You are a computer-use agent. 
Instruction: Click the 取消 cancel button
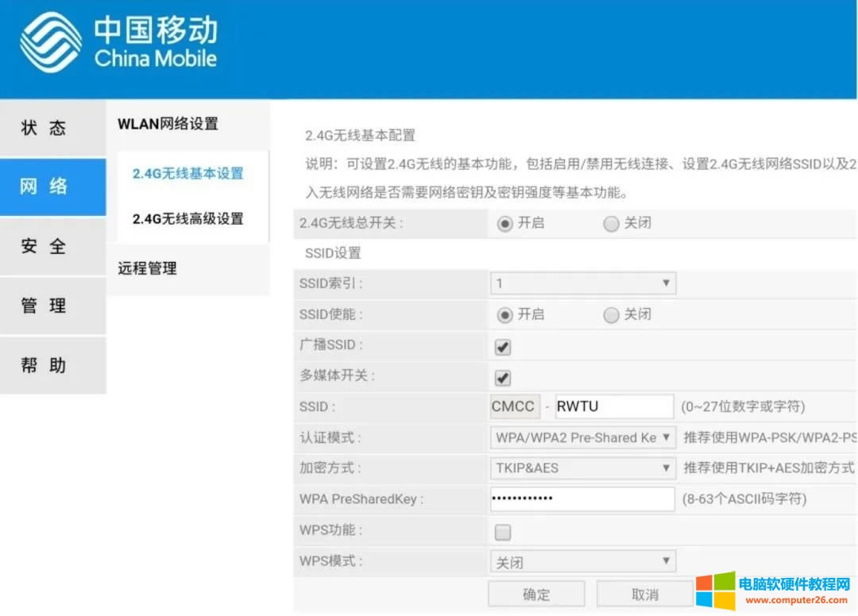(644, 594)
